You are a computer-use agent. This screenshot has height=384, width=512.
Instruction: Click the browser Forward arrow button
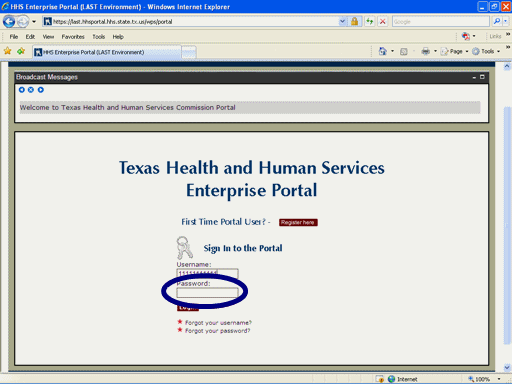23,22
